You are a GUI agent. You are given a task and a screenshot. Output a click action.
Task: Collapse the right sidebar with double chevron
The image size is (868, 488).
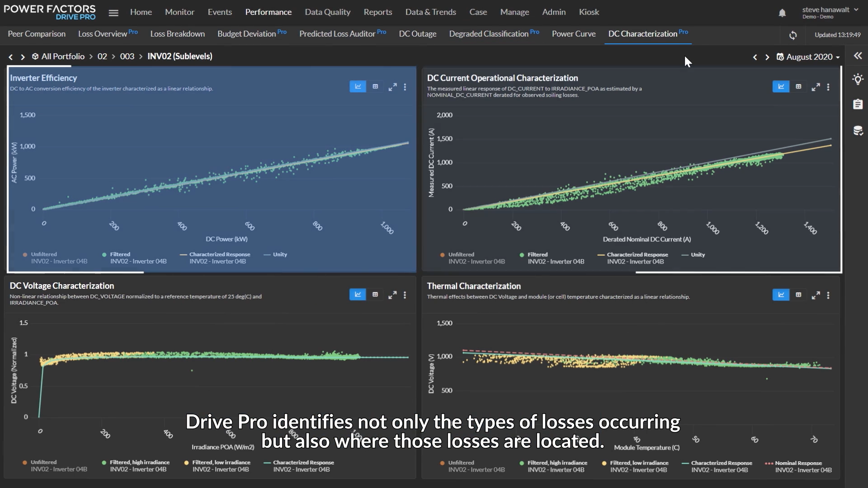coord(858,56)
